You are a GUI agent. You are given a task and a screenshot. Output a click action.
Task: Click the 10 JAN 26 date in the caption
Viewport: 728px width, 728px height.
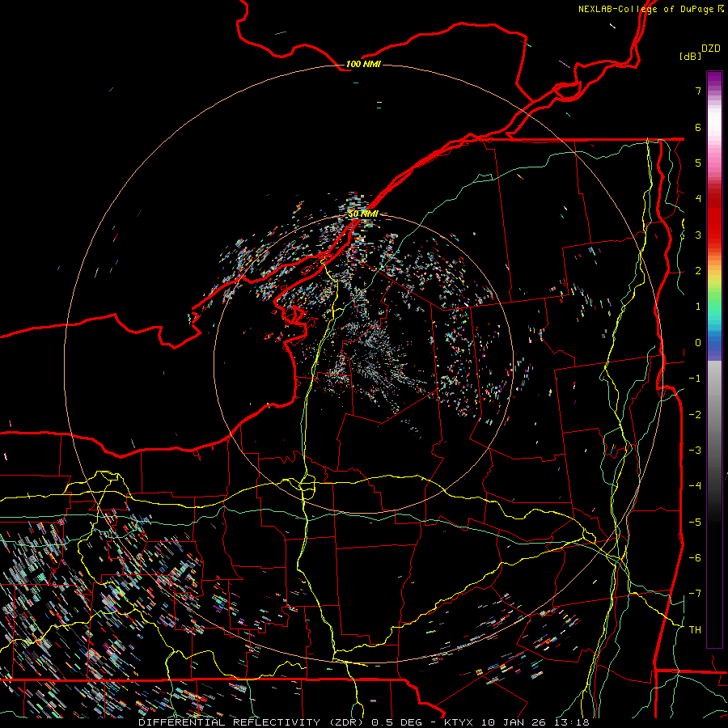pyautogui.click(x=514, y=722)
